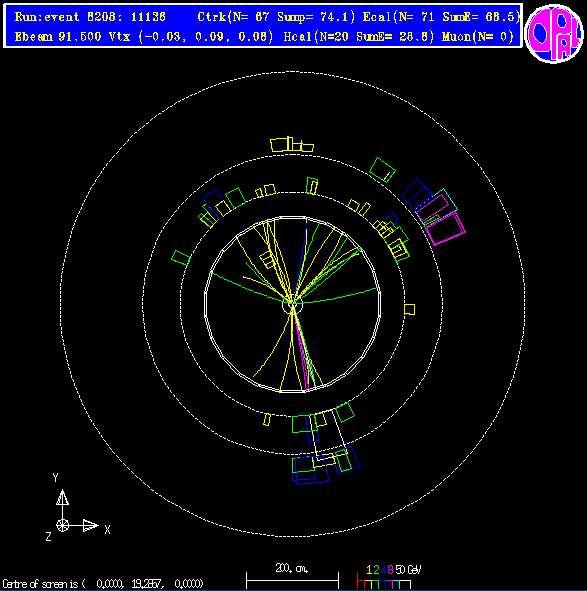Viewport: 587px width, 591px height.
Task: Click the Y axis arrow indicator
Action: (x=62, y=498)
